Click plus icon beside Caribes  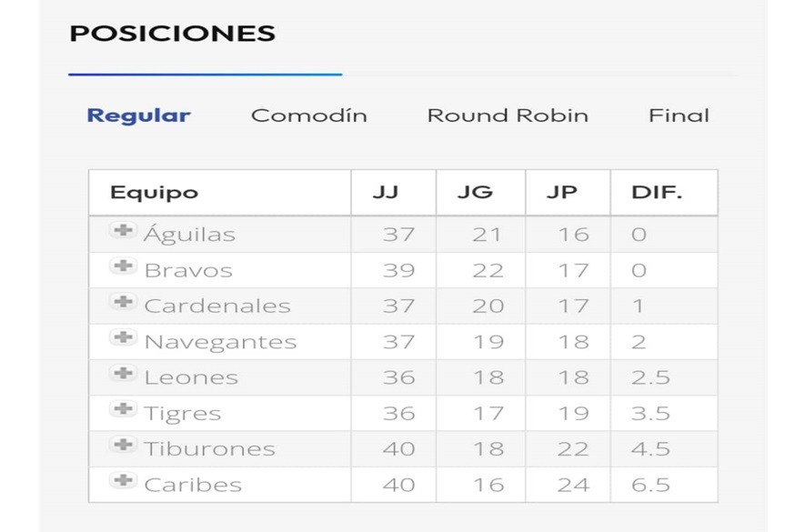(122, 481)
